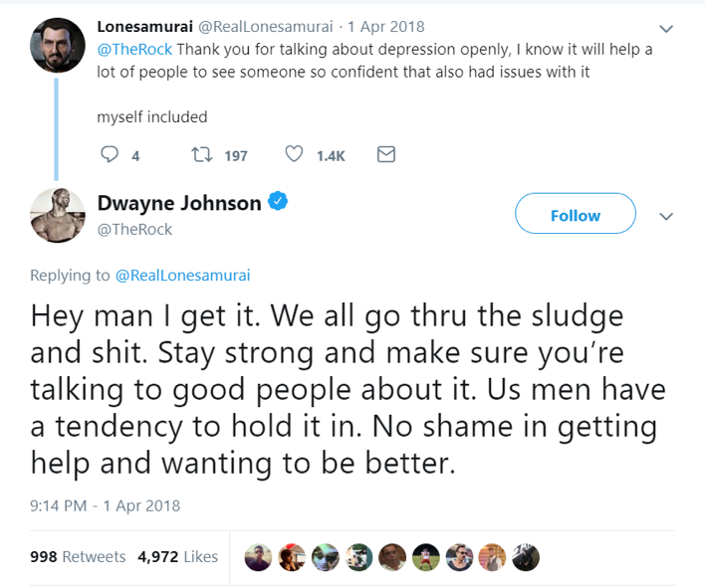Follow Dwayne Johnson
The width and height of the screenshot is (705, 588).
[575, 215]
